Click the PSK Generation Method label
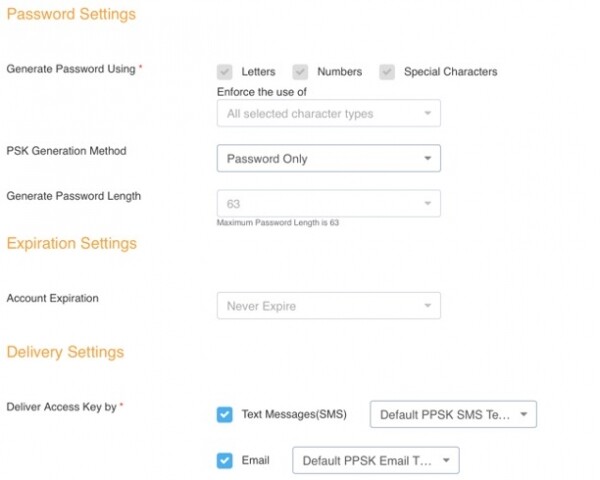600x480 pixels. click(66, 152)
